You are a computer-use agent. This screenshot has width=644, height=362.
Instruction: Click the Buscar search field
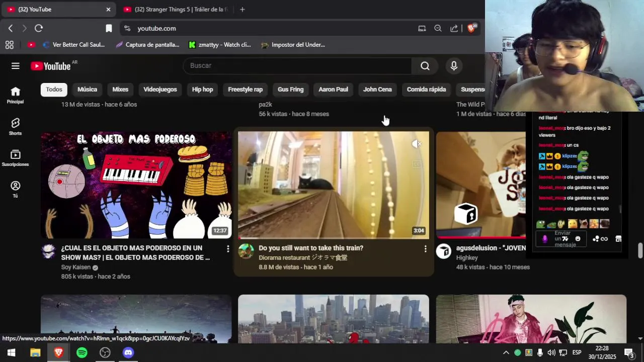(297, 66)
